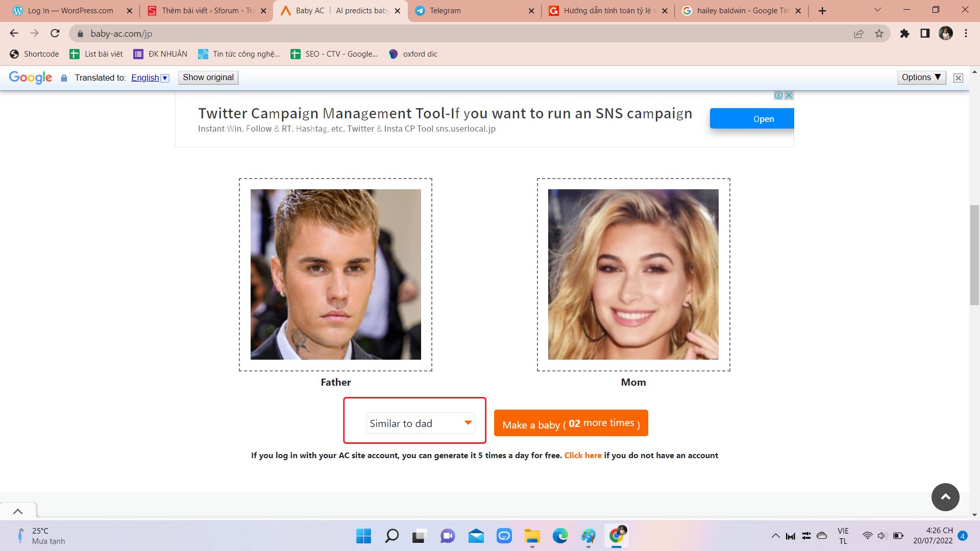The width and height of the screenshot is (980, 551).
Task: Open Microsoft Edge from the taskbar
Action: click(560, 536)
